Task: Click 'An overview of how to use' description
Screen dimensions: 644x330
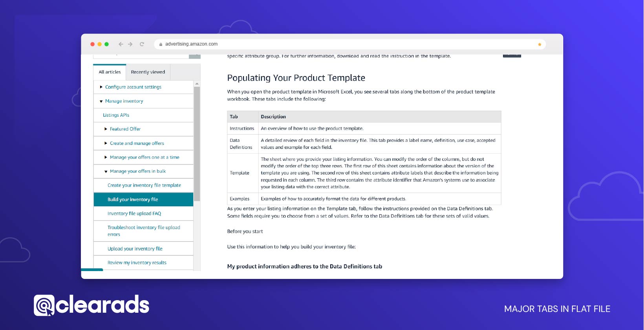Action: pyautogui.click(x=312, y=128)
